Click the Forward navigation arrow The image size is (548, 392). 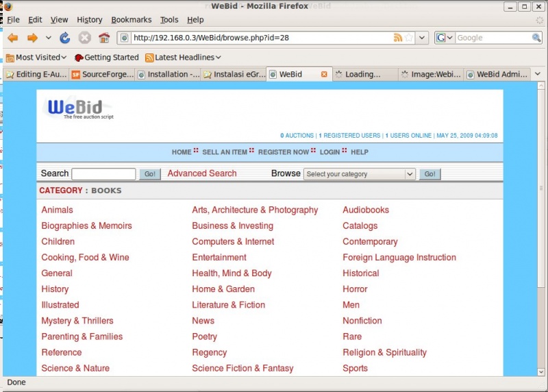(x=32, y=38)
